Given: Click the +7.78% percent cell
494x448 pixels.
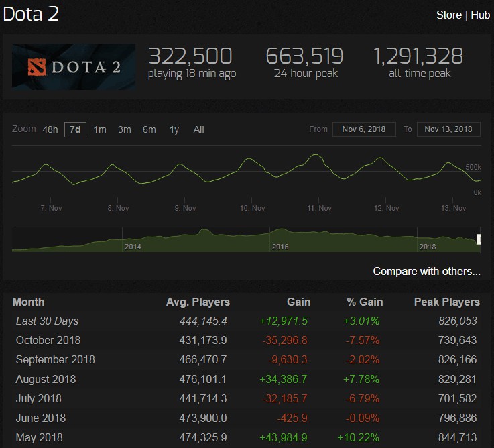Looking at the screenshot, I should point(361,379).
